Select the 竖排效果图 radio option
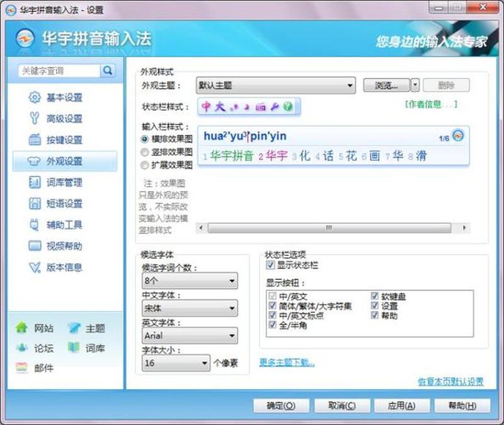The height and width of the screenshot is (425, 504). 145,152
